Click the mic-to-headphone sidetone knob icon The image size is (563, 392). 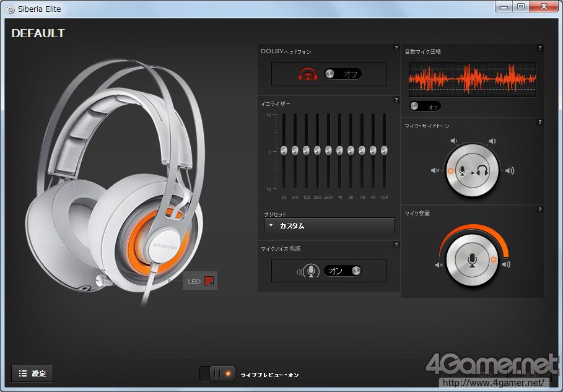click(x=472, y=171)
